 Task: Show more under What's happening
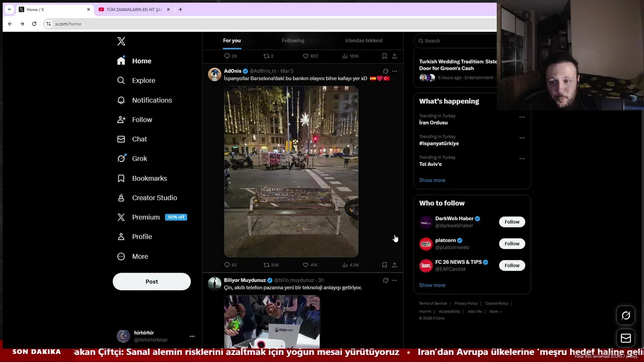coord(432,180)
